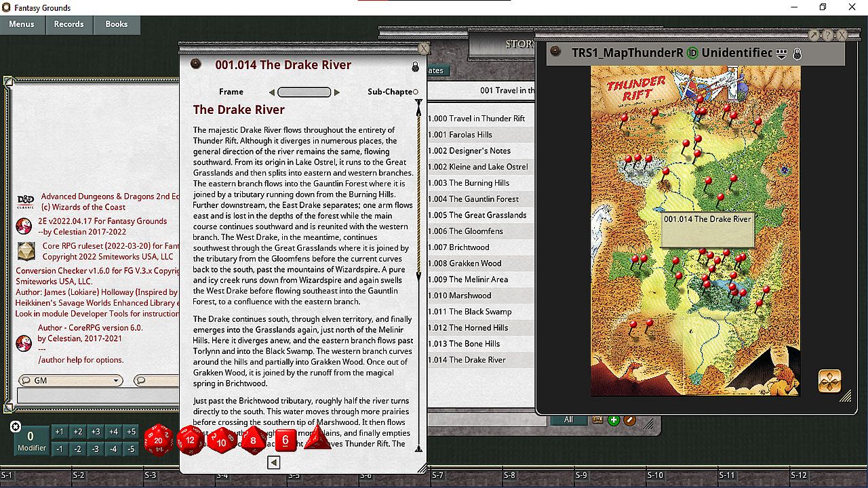This screenshot has width=868, height=488.
Task: Click the chat speech bubble icon next to GM
Action: [x=26, y=380]
